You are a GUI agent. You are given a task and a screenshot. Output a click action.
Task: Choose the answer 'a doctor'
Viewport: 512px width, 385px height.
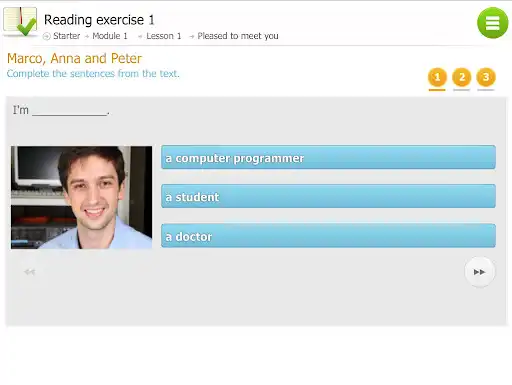(x=328, y=236)
